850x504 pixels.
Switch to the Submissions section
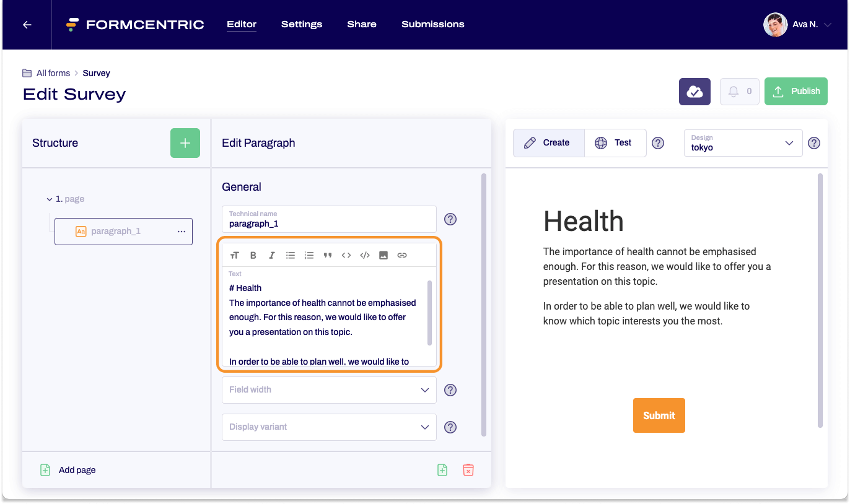coord(432,24)
